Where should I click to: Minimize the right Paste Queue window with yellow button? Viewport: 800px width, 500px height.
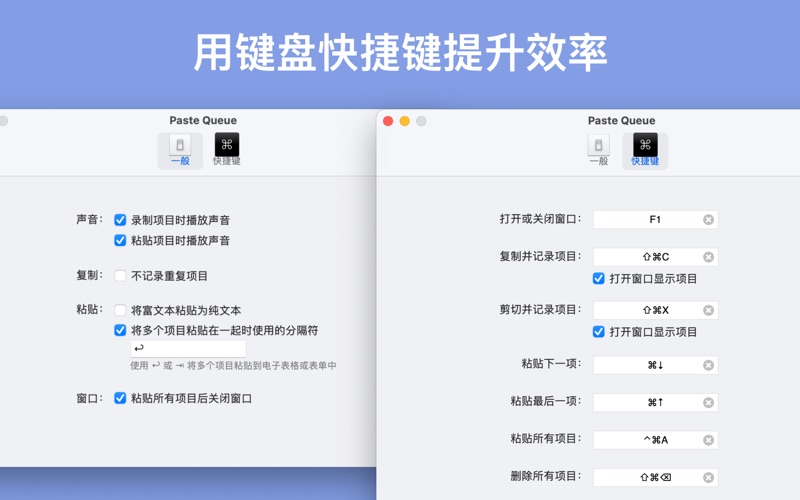click(x=405, y=121)
